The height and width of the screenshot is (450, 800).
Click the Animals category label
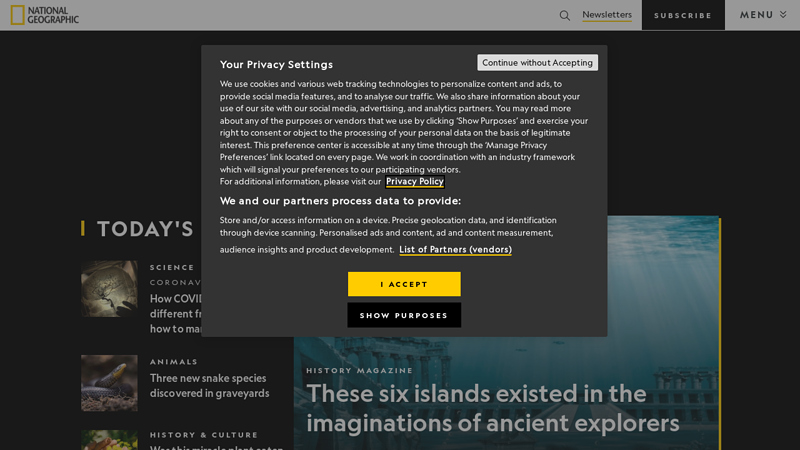(x=173, y=362)
